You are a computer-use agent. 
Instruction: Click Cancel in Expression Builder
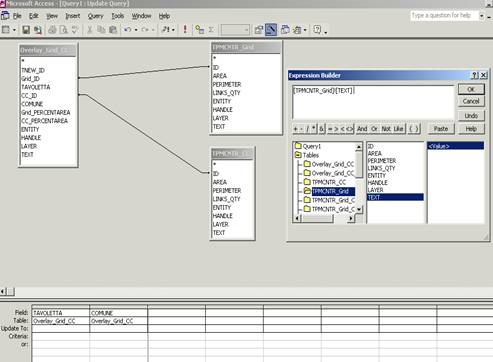point(471,101)
